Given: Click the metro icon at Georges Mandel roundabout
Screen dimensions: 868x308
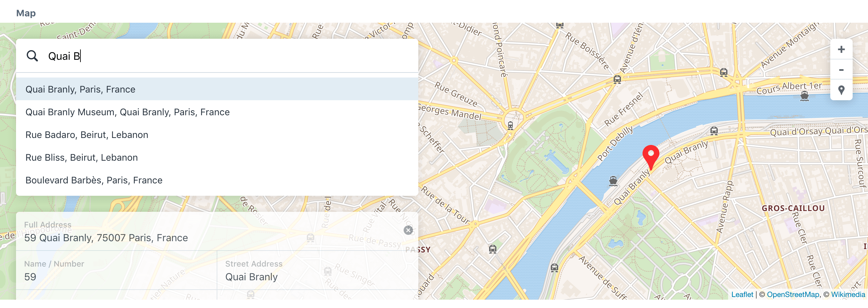Looking at the screenshot, I should (x=510, y=125).
